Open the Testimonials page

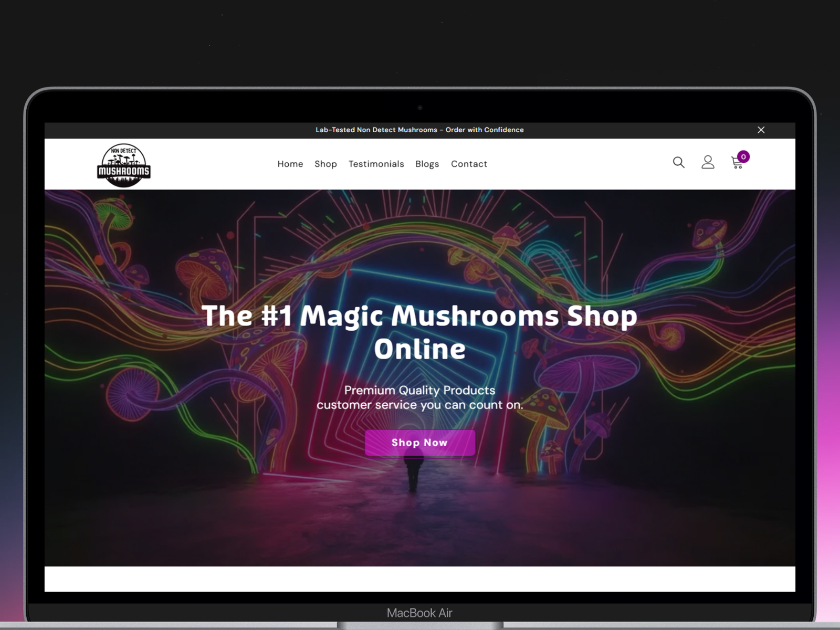(376, 164)
